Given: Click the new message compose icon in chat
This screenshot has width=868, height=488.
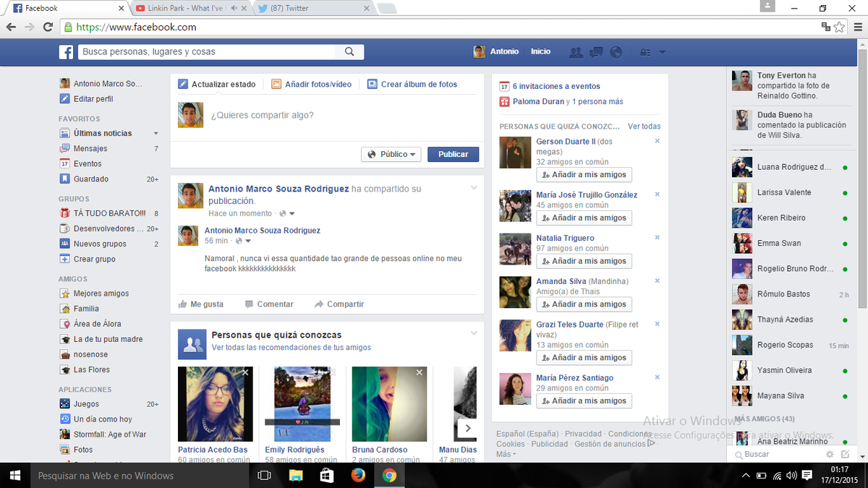Looking at the screenshot, I should (x=844, y=454).
